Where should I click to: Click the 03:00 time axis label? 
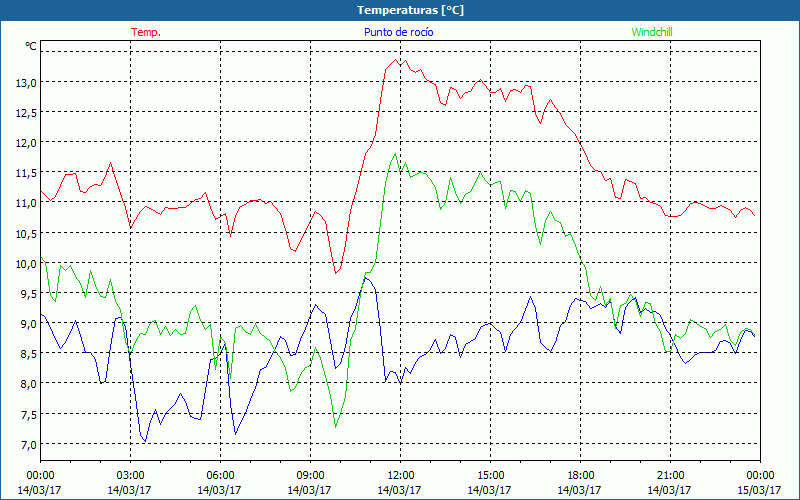pyautogui.click(x=130, y=476)
